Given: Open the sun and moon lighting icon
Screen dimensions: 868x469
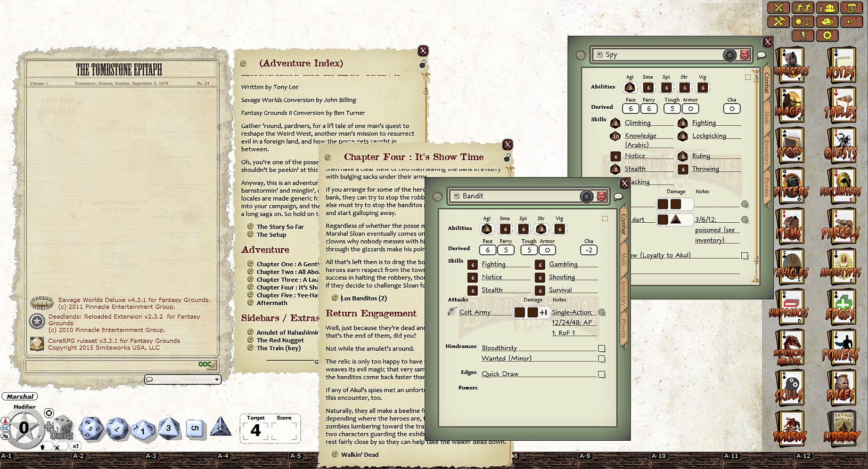Looking at the screenshot, I should [x=802, y=22].
